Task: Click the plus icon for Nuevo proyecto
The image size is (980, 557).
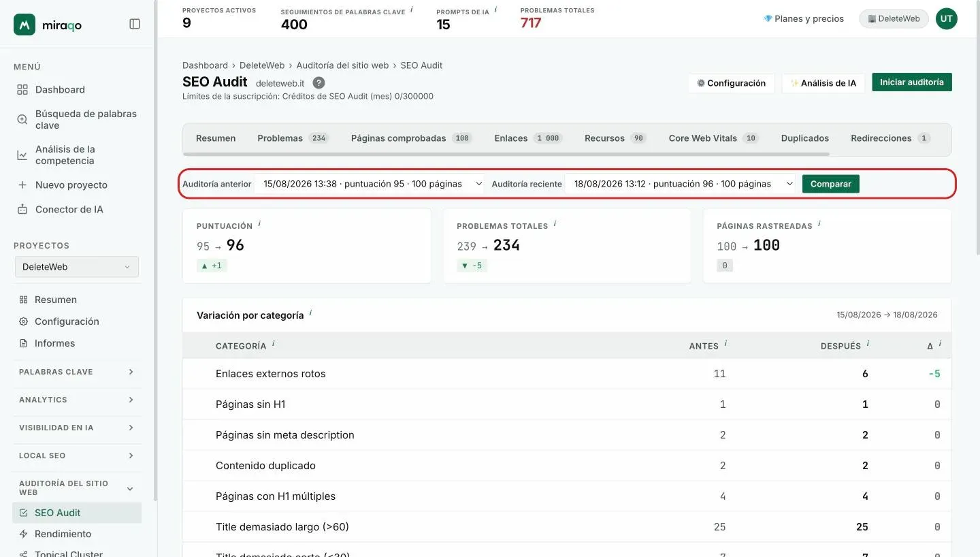Action: (x=22, y=185)
